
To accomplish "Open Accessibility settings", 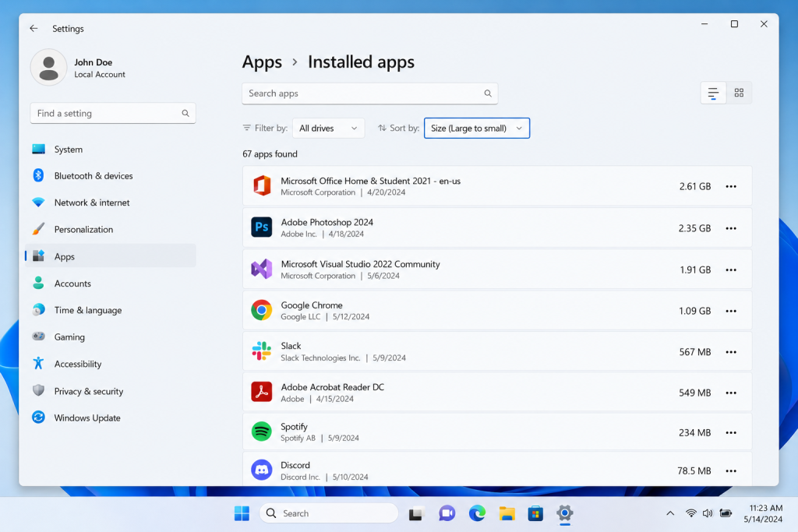I will tap(111, 365).
